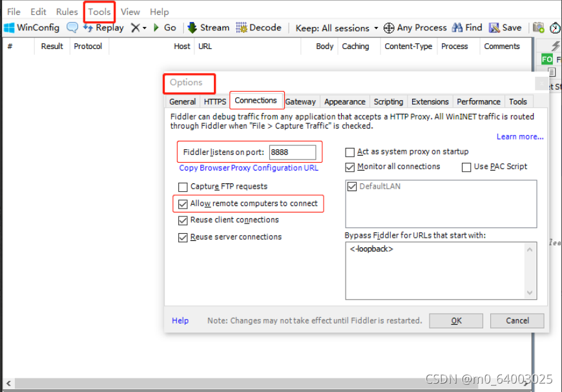
Task: Click the Help link in Options dialog
Action: click(180, 321)
